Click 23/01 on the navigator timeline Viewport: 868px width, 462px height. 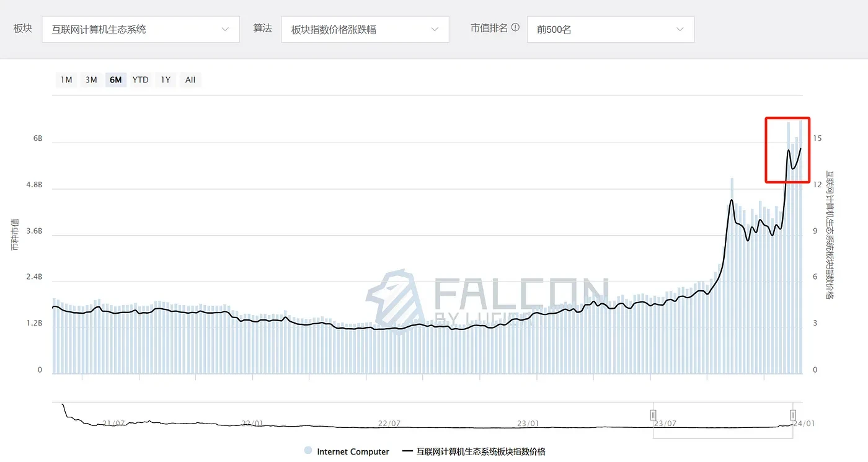pos(527,424)
